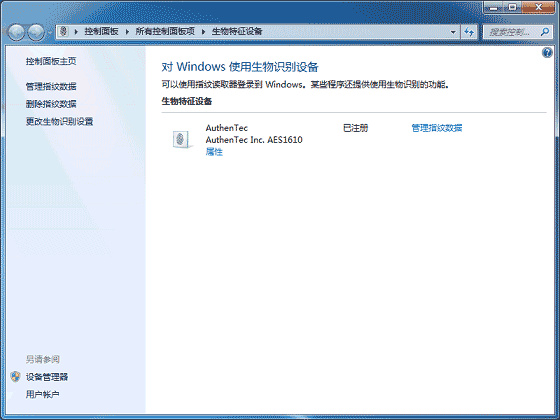Viewport: 560px width, 420px height.
Task: Click 删除指纹数据 in the sidebar
Action: [51, 104]
